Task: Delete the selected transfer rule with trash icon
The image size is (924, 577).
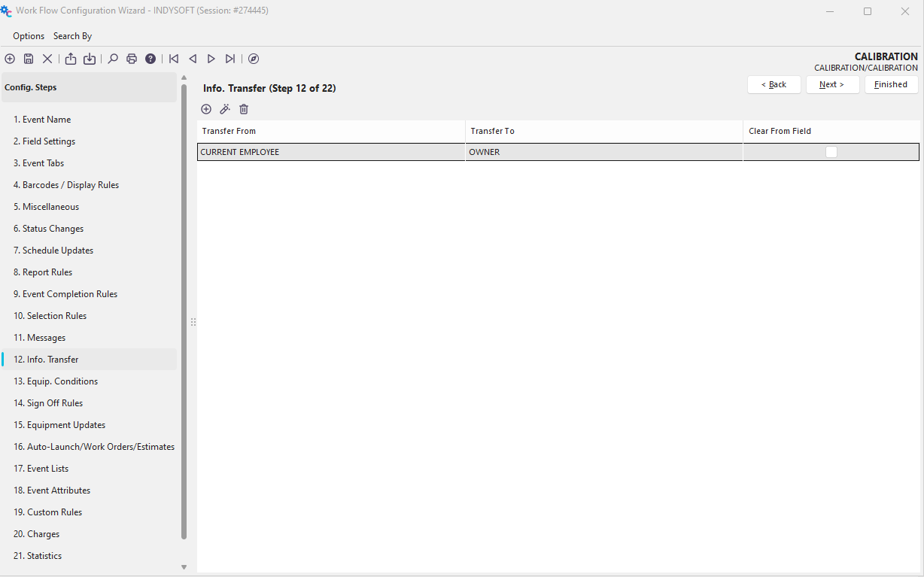Action: [244, 109]
